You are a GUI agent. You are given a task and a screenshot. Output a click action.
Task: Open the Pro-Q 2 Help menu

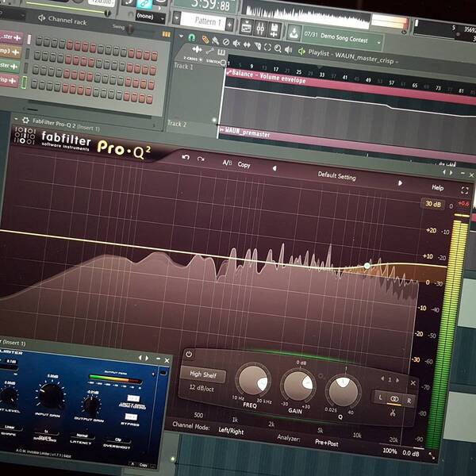[x=437, y=187]
